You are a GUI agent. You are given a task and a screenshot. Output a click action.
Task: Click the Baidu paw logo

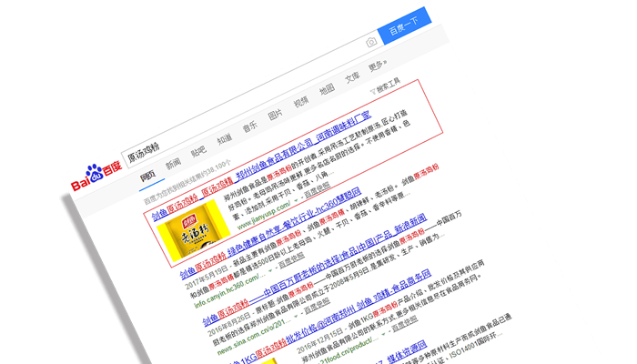click(x=96, y=177)
